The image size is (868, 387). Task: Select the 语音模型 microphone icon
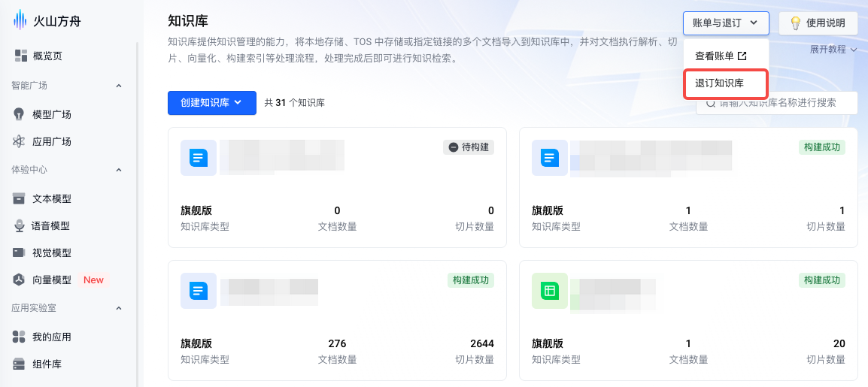tap(20, 225)
